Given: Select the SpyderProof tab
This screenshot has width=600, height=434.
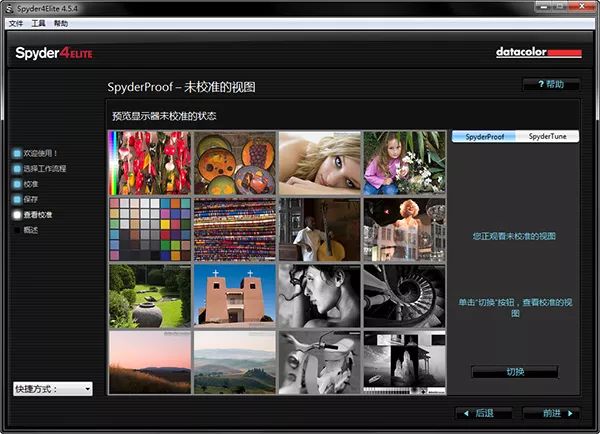Looking at the screenshot, I should [484, 136].
